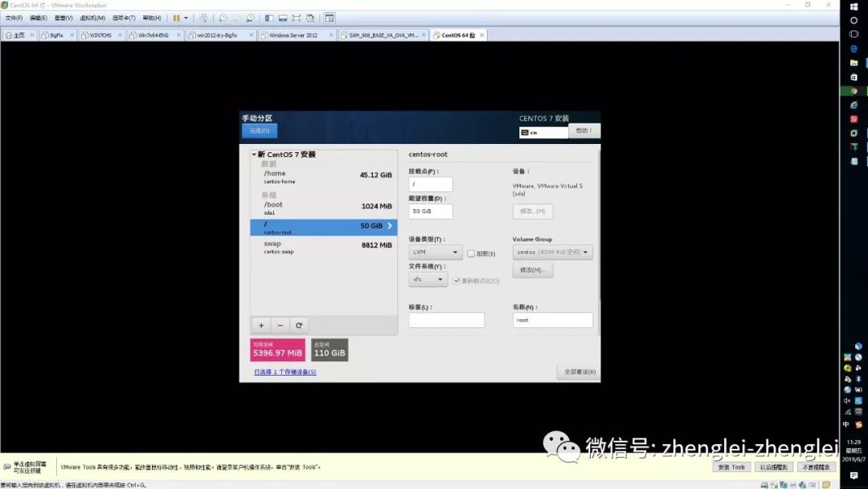Open the 虚拟机(M) menu
Image resolution: width=868 pixels, height=489 pixels.
pos(92,18)
